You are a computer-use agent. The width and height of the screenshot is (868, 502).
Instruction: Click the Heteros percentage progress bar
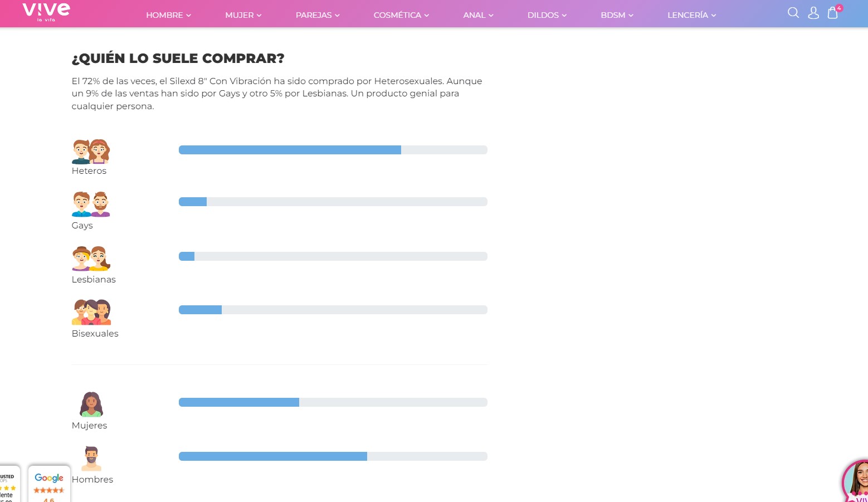click(x=333, y=150)
